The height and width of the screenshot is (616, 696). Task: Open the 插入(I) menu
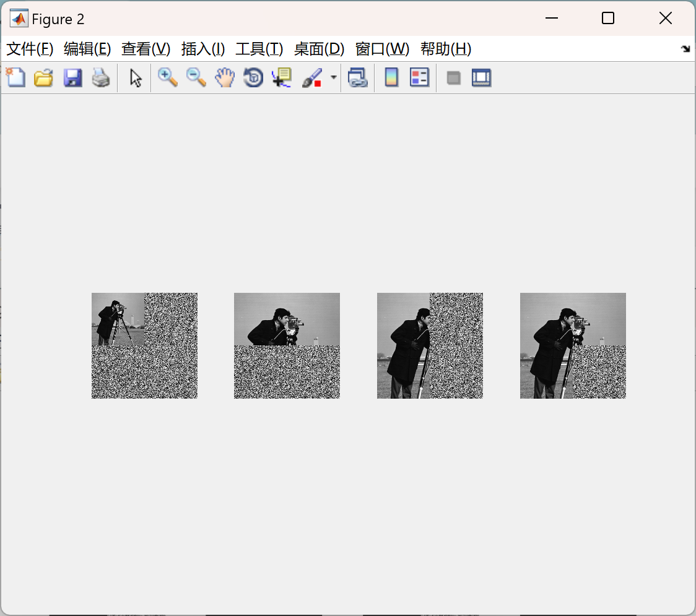pos(203,49)
